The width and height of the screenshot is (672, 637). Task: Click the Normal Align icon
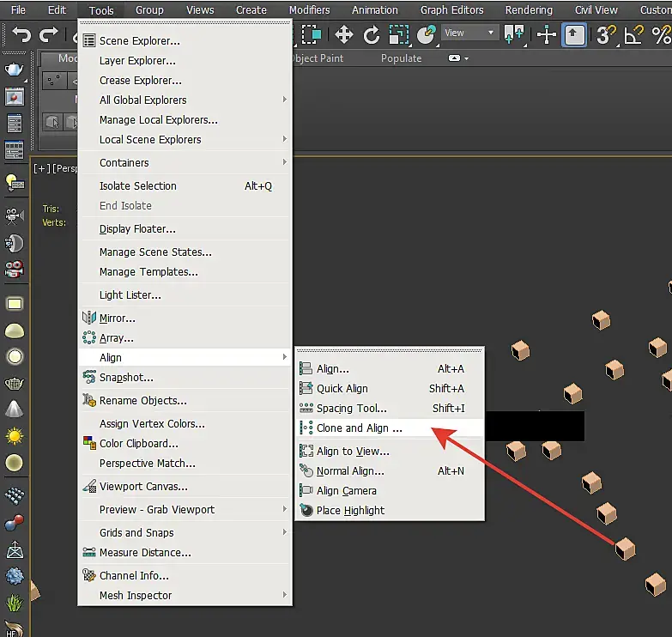306,470
